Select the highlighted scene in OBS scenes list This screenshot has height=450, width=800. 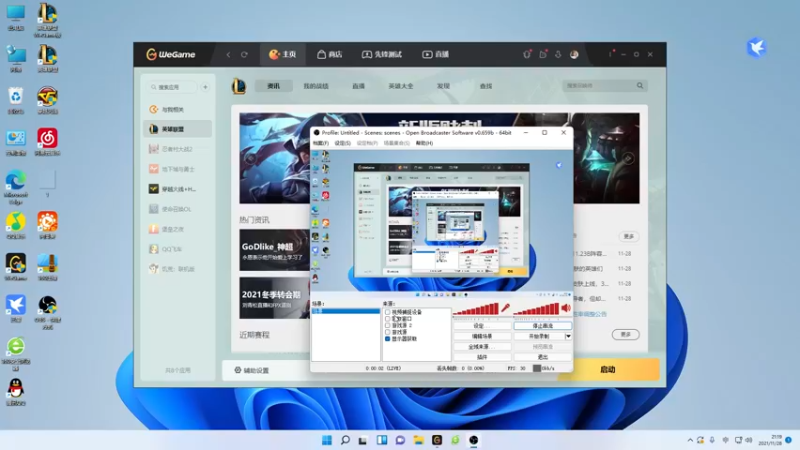[346, 311]
